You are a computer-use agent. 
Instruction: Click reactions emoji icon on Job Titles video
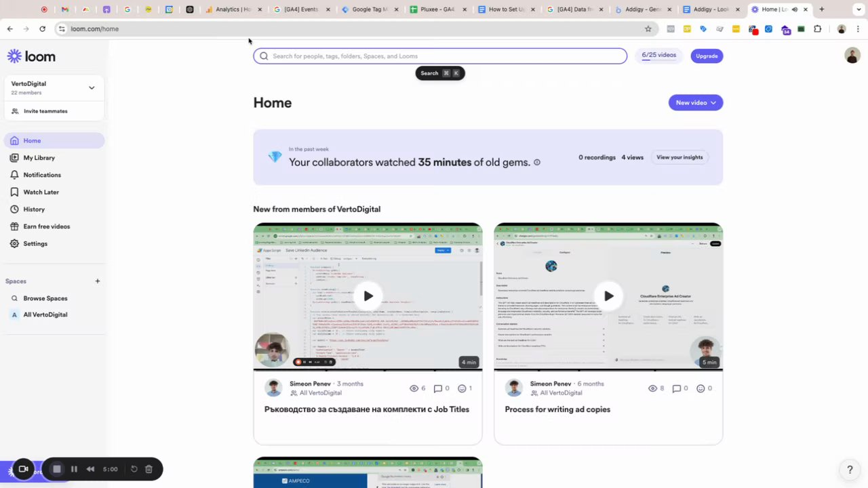[x=462, y=388]
